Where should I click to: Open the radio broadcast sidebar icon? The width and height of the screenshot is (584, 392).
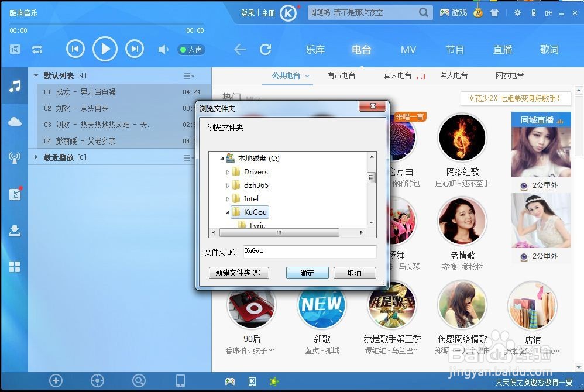pyautogui.click(x=15, y=158)
